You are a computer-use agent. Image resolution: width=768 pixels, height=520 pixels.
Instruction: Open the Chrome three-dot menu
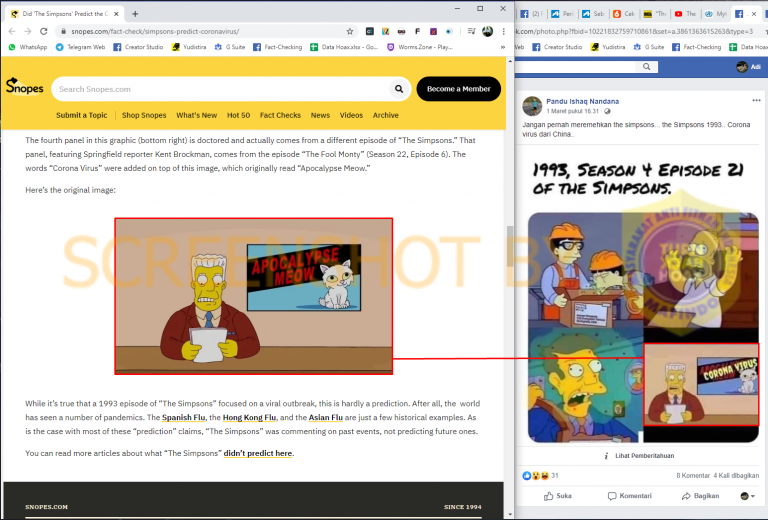point(504,31)
